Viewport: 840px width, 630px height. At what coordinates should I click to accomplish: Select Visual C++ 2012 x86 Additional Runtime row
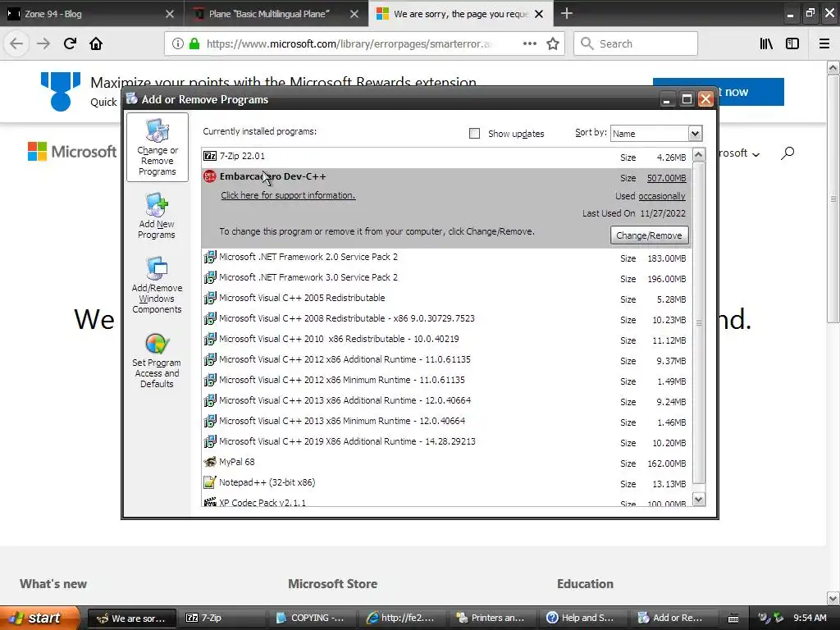click(x=446, y=360)
